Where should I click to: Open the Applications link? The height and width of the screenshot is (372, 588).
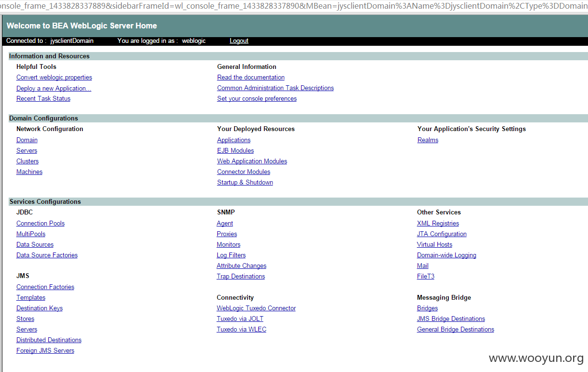234,140
